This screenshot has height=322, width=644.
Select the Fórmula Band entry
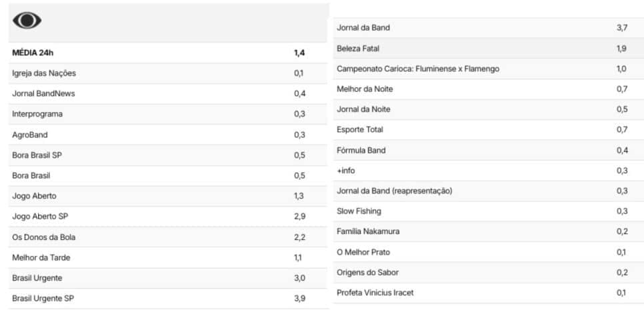(x=489, y=150)
